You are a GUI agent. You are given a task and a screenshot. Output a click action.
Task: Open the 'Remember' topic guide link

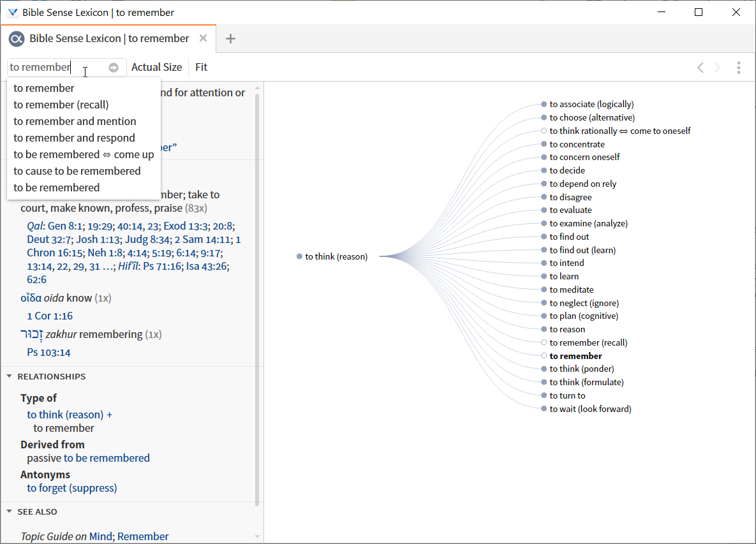point(143,536)
